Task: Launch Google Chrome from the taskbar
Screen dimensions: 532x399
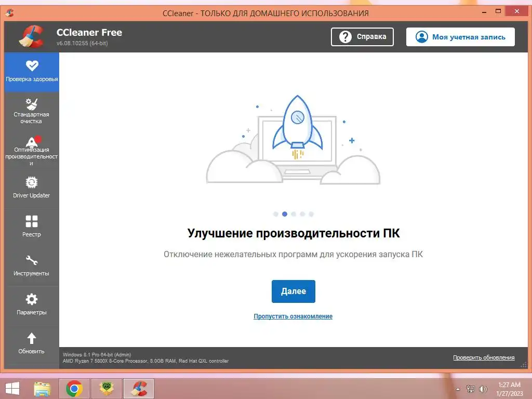Action: coord(74,389)
